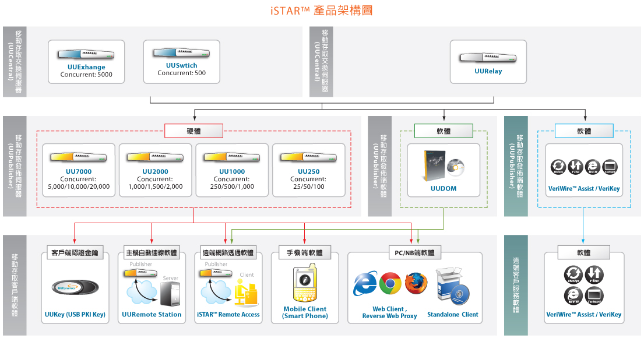Click the "PC/NB端軟體" heading
This screenshot has width=644, height=338.
(415, 252)
